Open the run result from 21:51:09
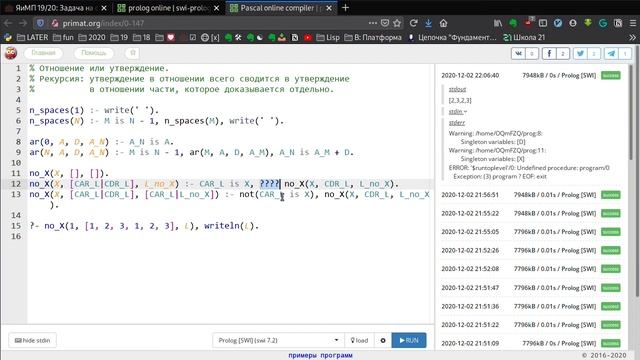640x360 pixels. point(531,343)
